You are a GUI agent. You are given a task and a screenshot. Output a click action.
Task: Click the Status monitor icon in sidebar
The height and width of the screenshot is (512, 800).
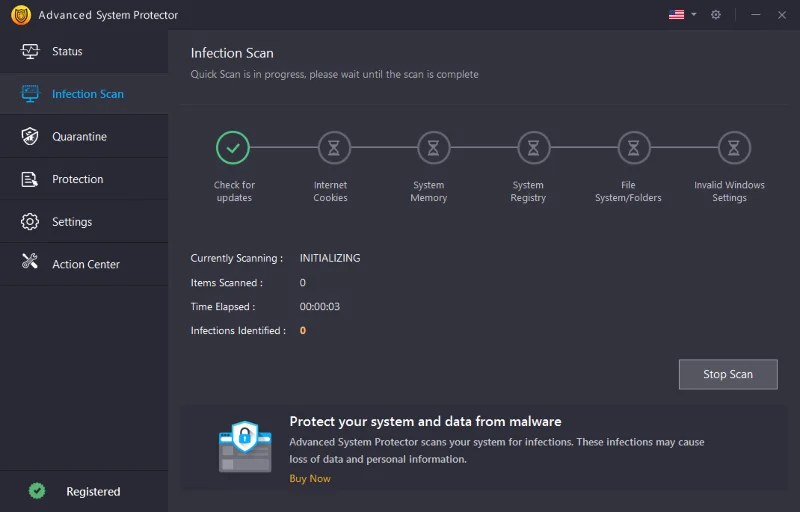click(x=30, y=51)
